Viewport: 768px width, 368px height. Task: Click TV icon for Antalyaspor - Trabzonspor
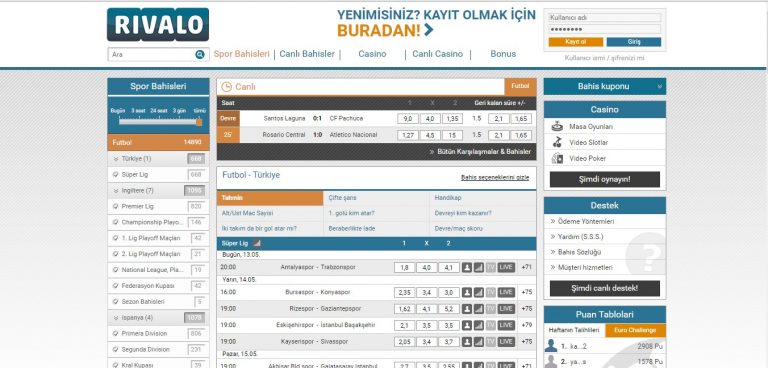[x=491, y=268]
